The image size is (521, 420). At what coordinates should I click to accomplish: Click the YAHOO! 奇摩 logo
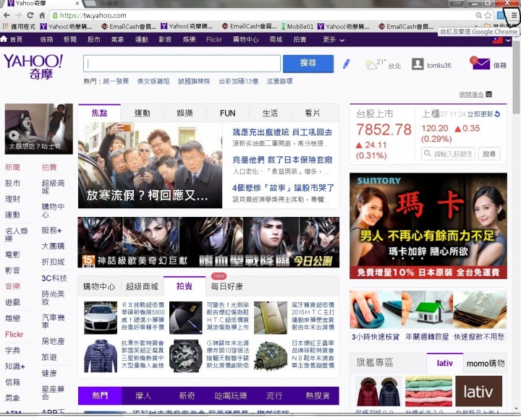pos(33,67)
